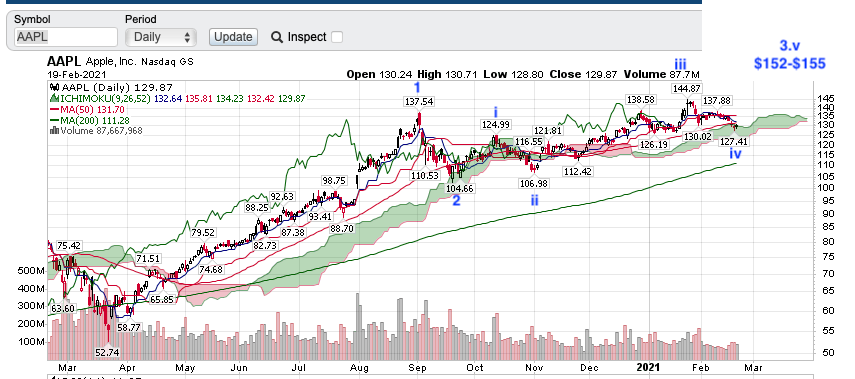Click the 144.87 peak price label
This screenshot has height=379, width=855.
point(687,89)
